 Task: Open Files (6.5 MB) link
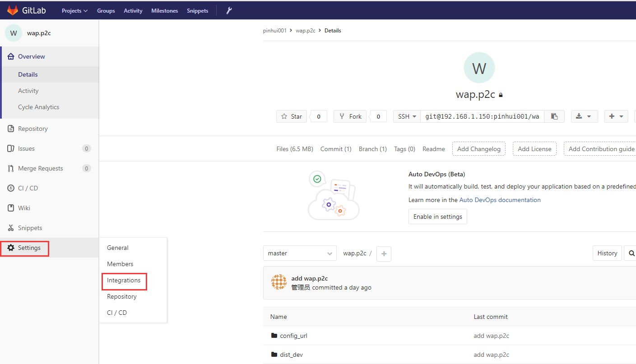coord(295,149)
